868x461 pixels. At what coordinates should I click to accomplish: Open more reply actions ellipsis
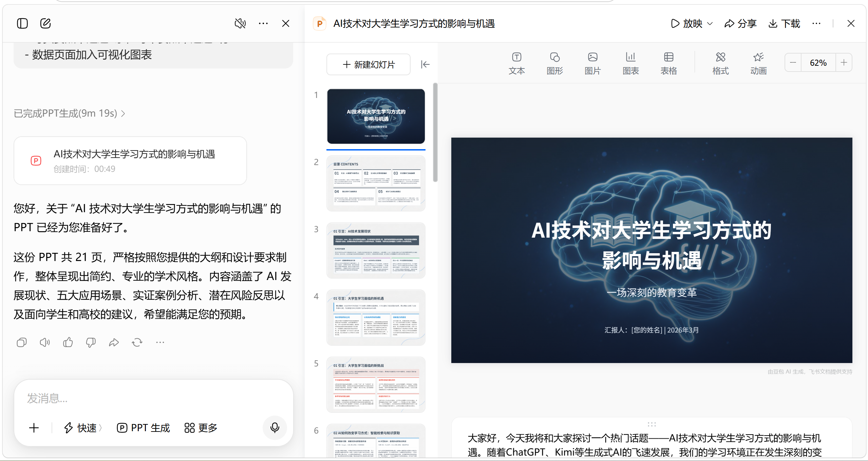pos(160,342)
